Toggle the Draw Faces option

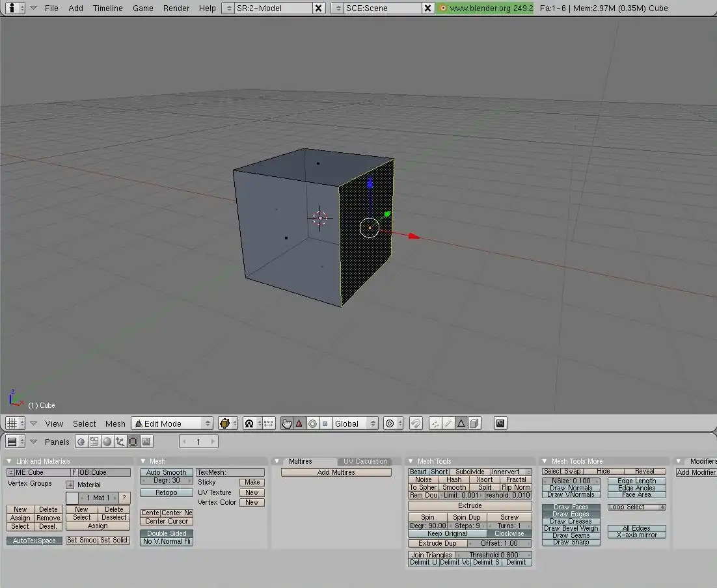(571, 507)
